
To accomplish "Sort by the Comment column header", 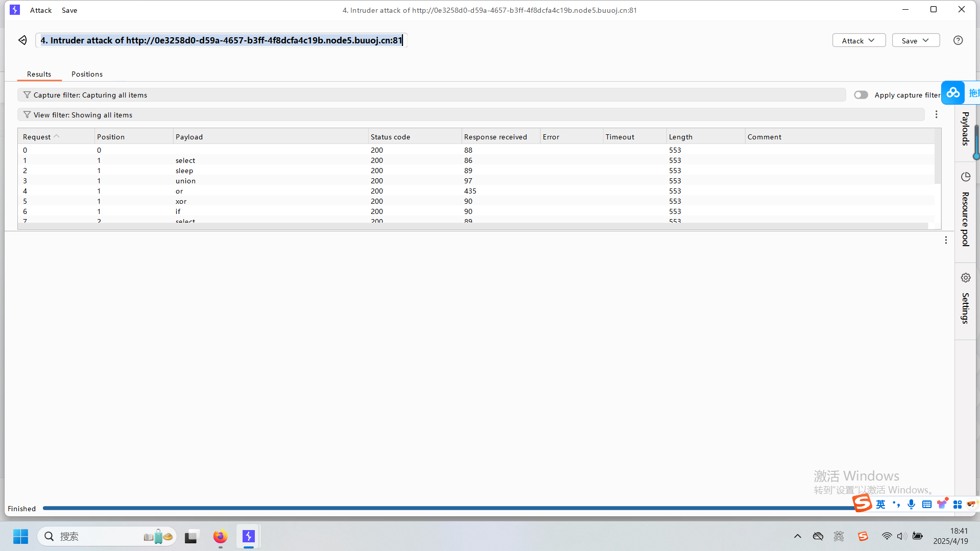I will click(x=840, y=137).
